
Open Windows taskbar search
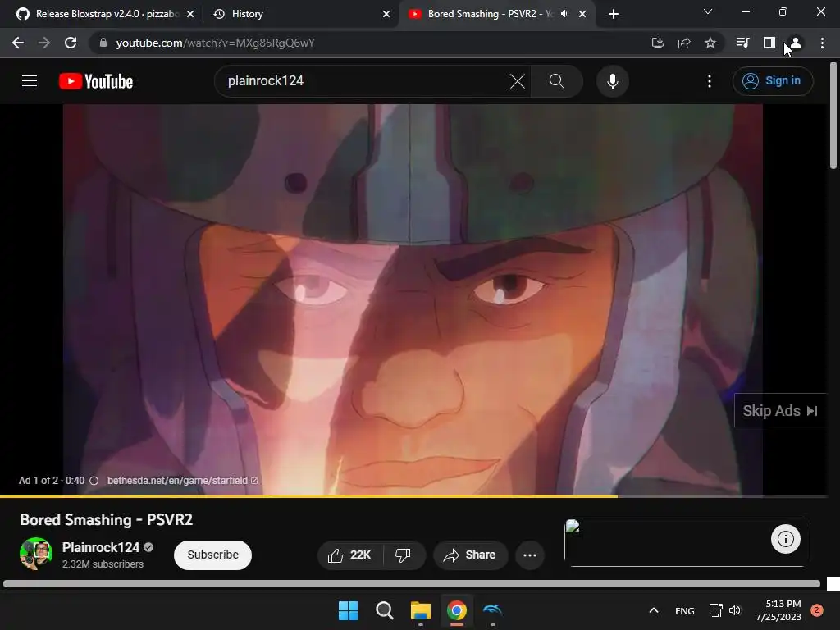pyautogui.click(x=384, y=610)
